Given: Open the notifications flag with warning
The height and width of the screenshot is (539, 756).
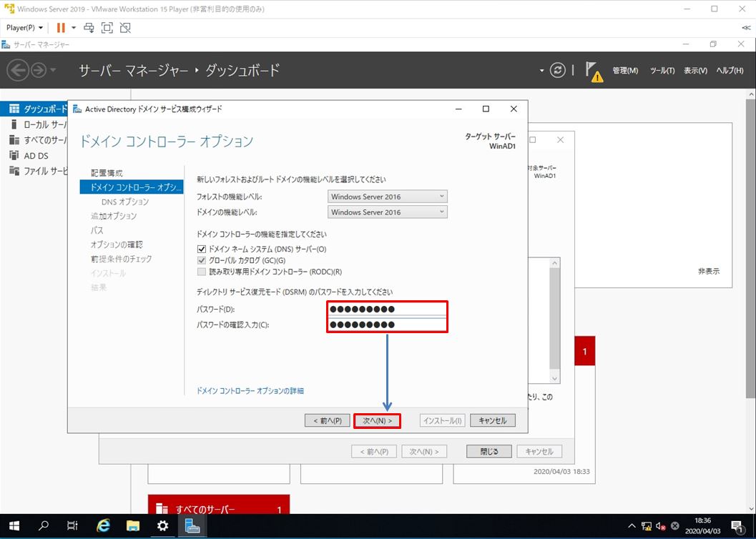Looking at the screenshot, I should point(594,71).
